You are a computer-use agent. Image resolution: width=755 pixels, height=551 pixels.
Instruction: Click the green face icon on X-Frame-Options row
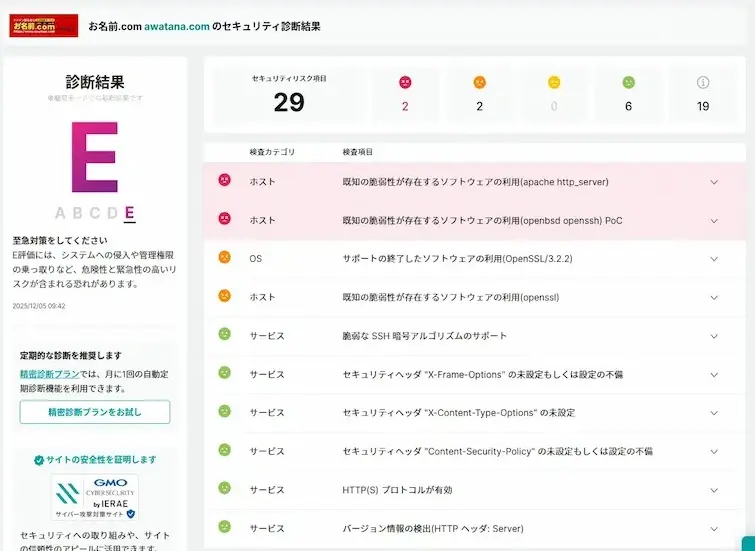[x=224, y=373]
